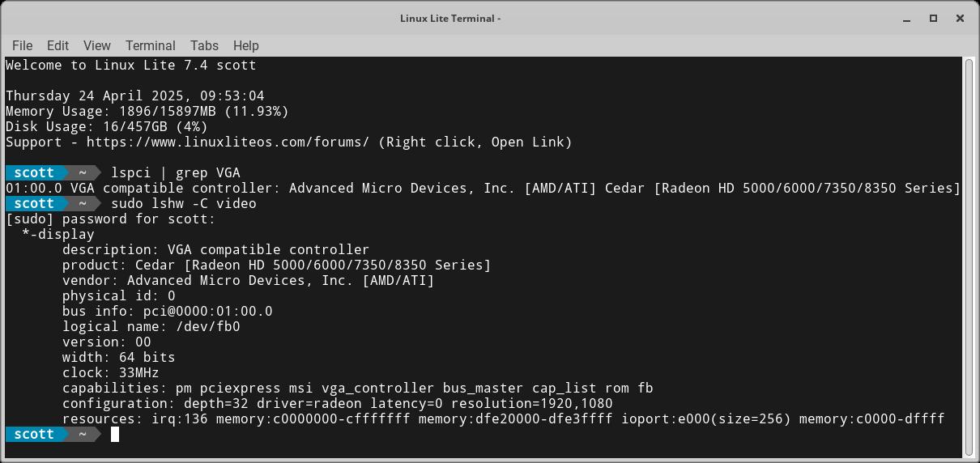
Task: Open the Terminal menu
Action: click(150, 45)
